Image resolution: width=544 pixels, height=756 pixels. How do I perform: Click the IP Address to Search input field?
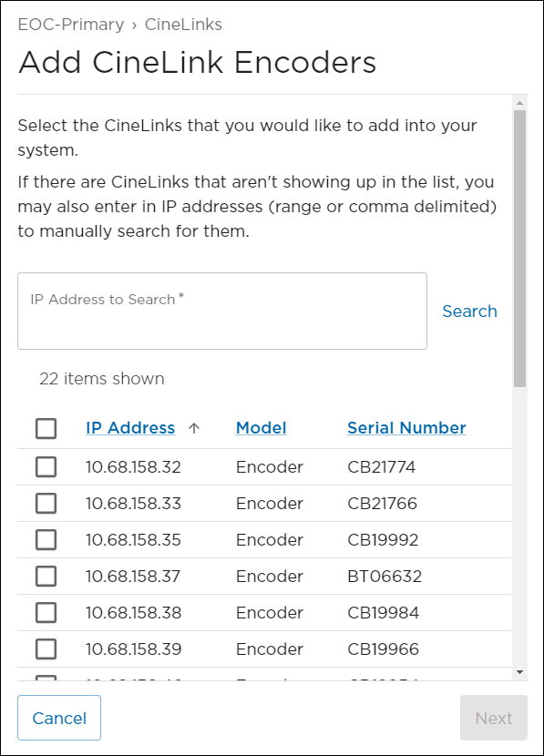click(x=222, y=310)
